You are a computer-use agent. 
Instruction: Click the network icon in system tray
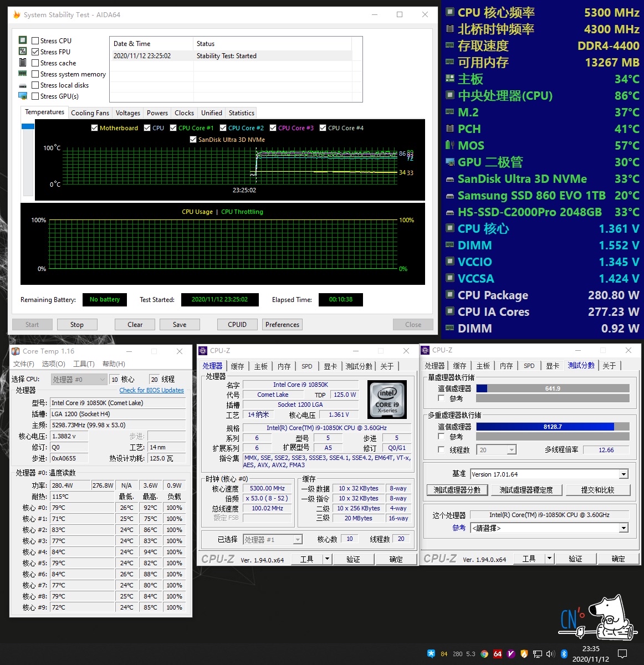click(x=537, y=654)
